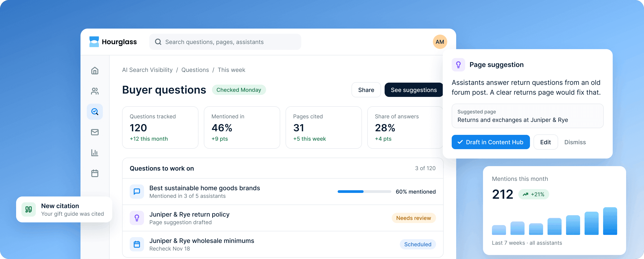
Task: Click the Needs review status badge
Action: [x=413, y=218]
